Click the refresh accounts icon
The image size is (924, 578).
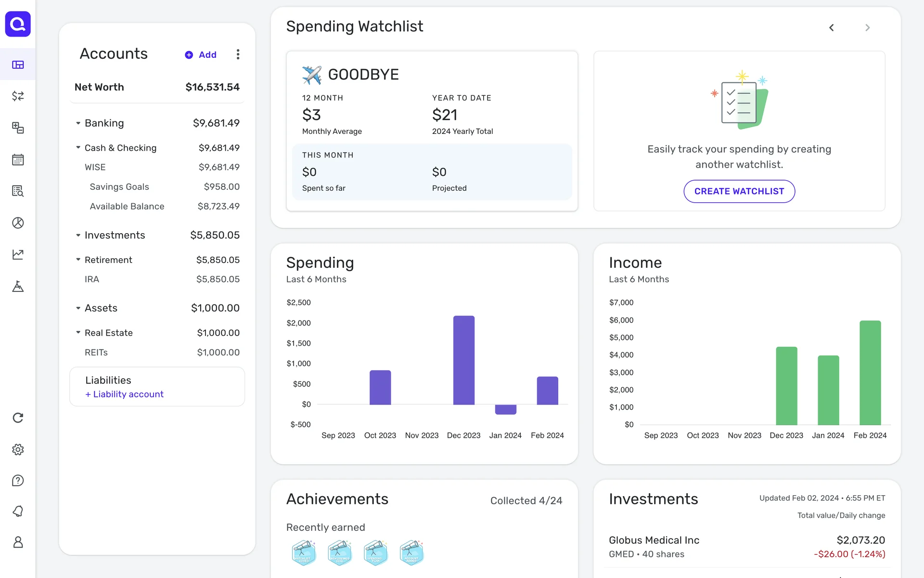click(x=18, y=418)
